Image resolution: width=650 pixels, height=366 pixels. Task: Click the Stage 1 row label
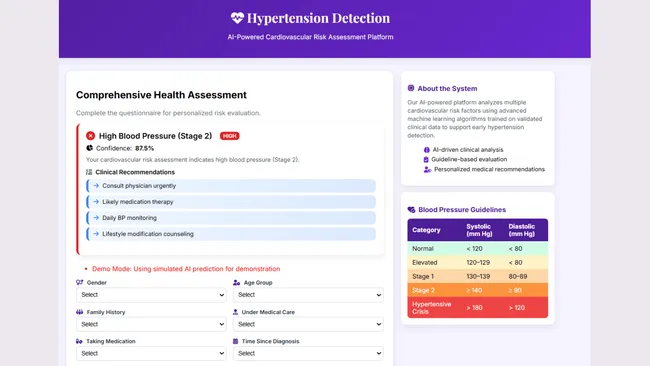[x=423, y=276]
